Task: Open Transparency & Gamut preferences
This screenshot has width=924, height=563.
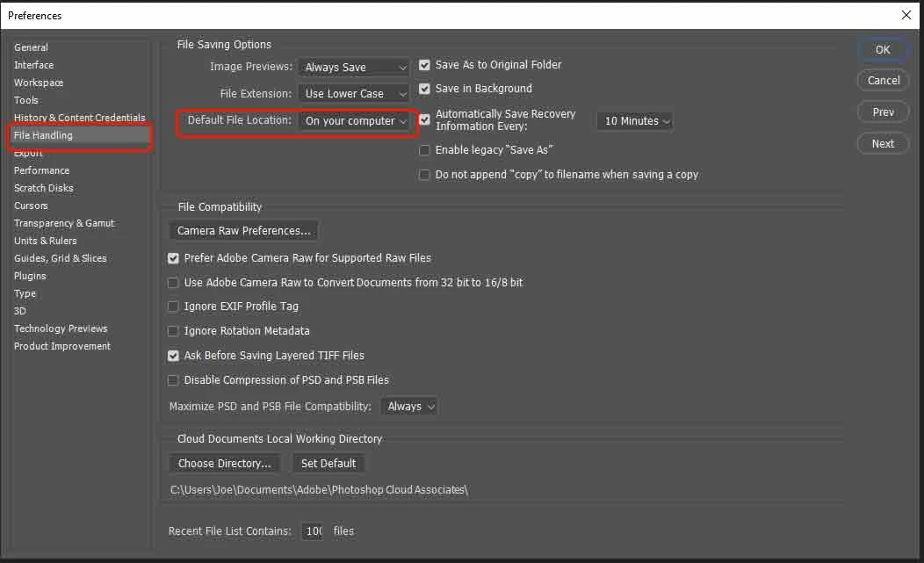Action: 64,223
